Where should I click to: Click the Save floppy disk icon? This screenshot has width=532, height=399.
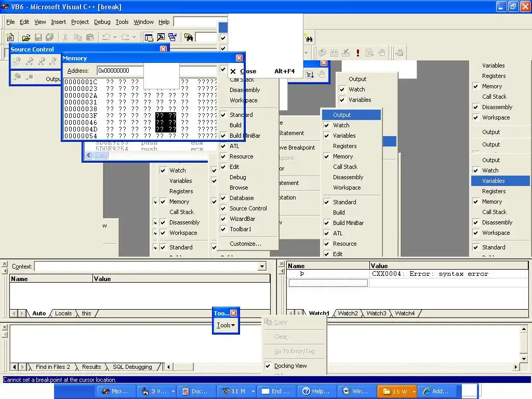[38, 37]
